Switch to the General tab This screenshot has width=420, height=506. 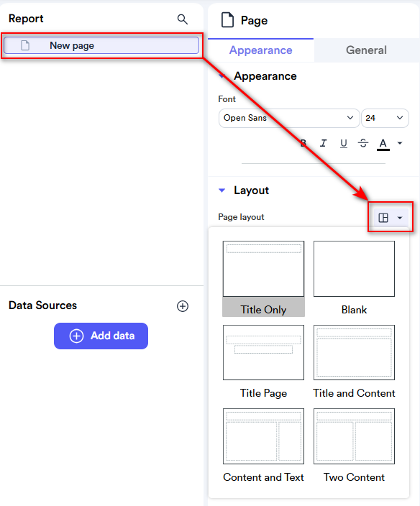pyautogui.click(x=366, y=50)
